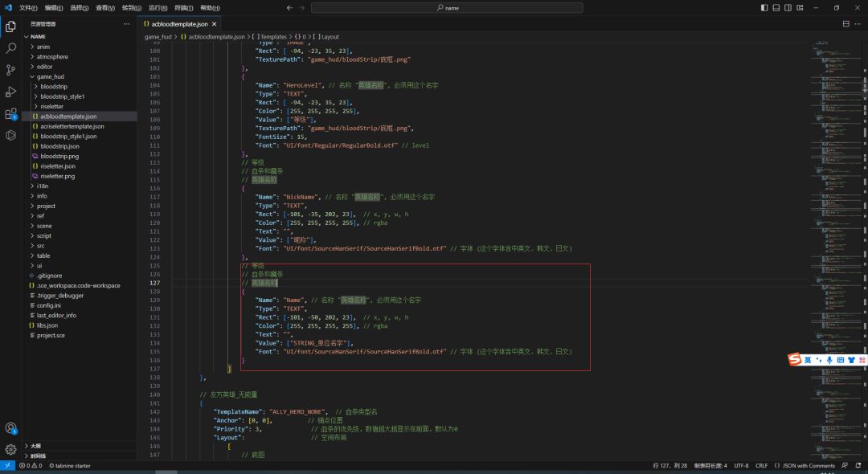Toggle the secondary side bar visibility
Viewport: 868px width, 474px height.
pyautogui.click(x=788, y=7)
